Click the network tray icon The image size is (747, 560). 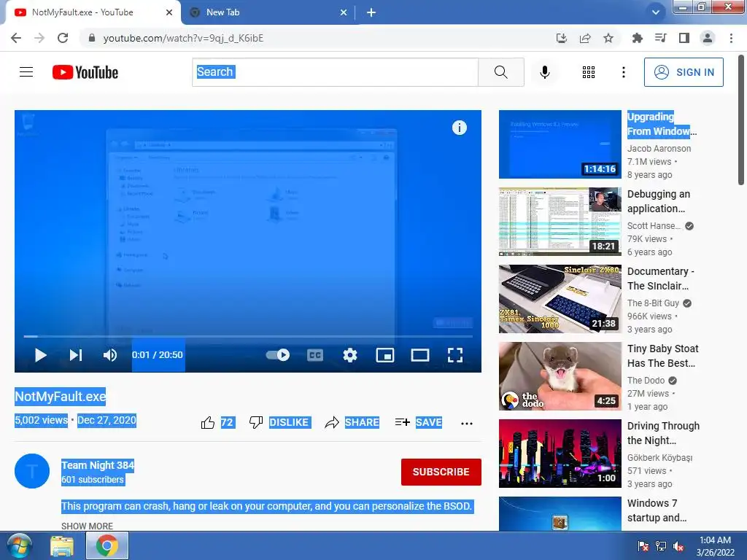pyautogui.click(x=661, y=546)
